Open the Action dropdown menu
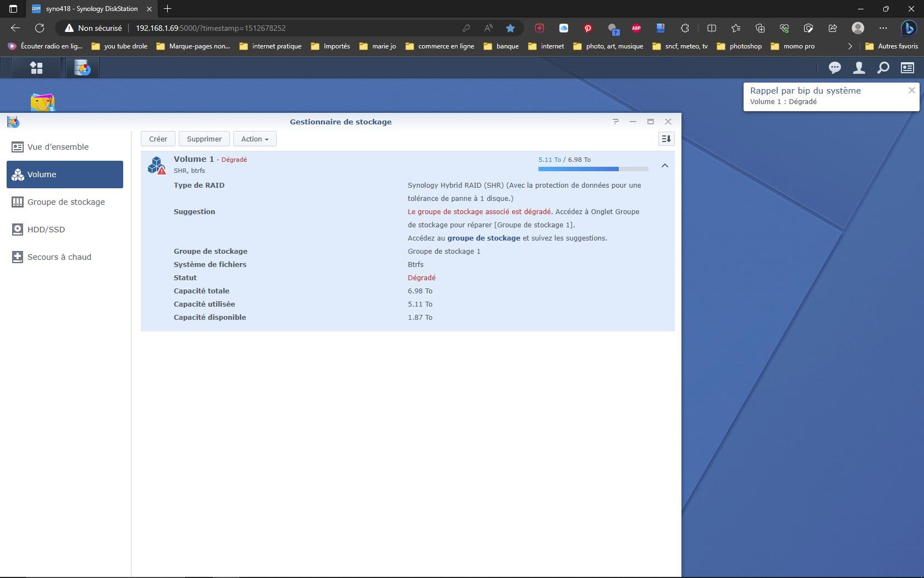Viewport: 924px width, 578px height. tap(255, 139)
